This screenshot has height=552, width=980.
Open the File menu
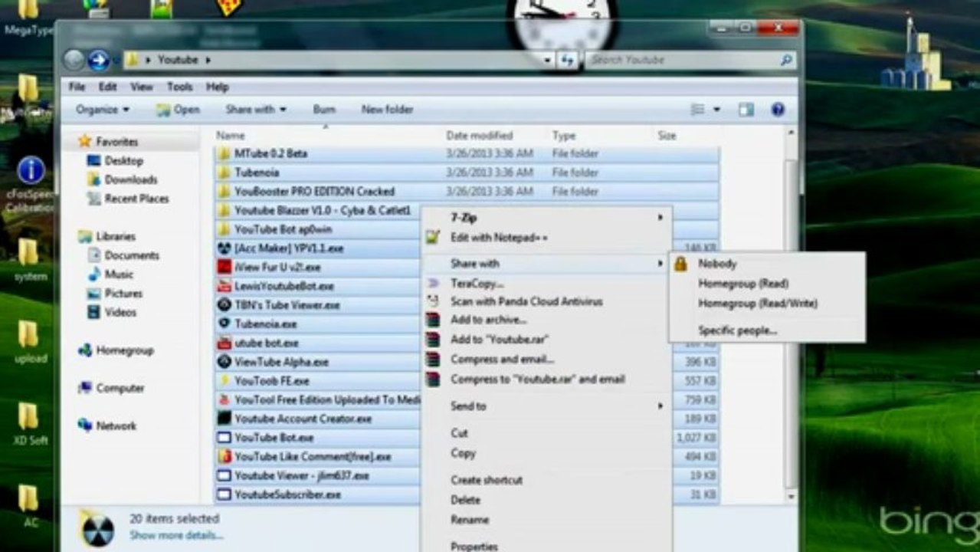coord(77,87)
